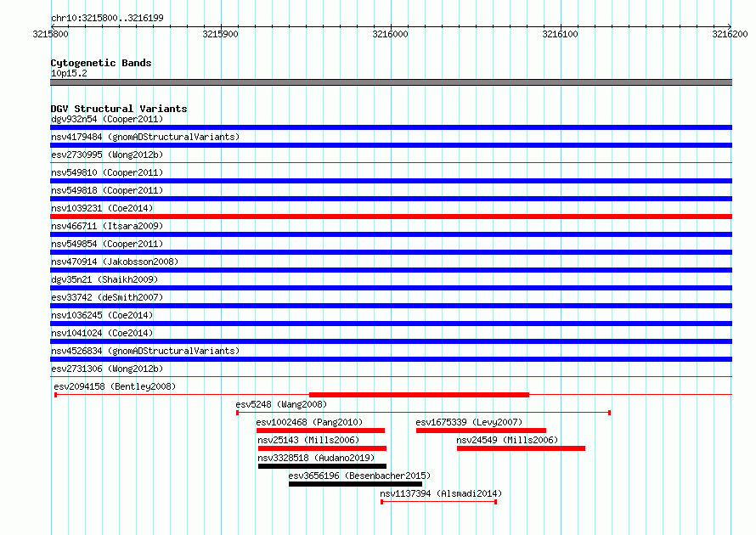This screenshot has width=756, height=535.
Task: Click the nsv24549 (Mills2006) red bar
Action: pyautogui.click(x=522, y=448)
